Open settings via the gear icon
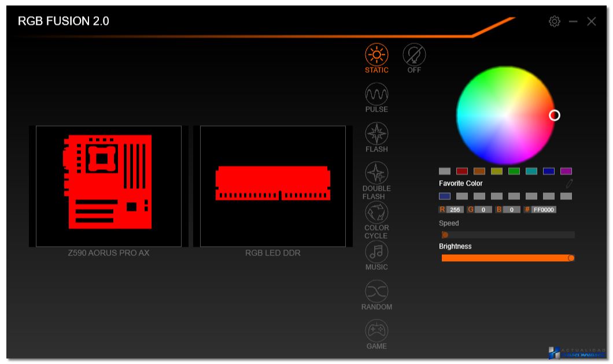 pyautogui.click(x=555, y=21)
